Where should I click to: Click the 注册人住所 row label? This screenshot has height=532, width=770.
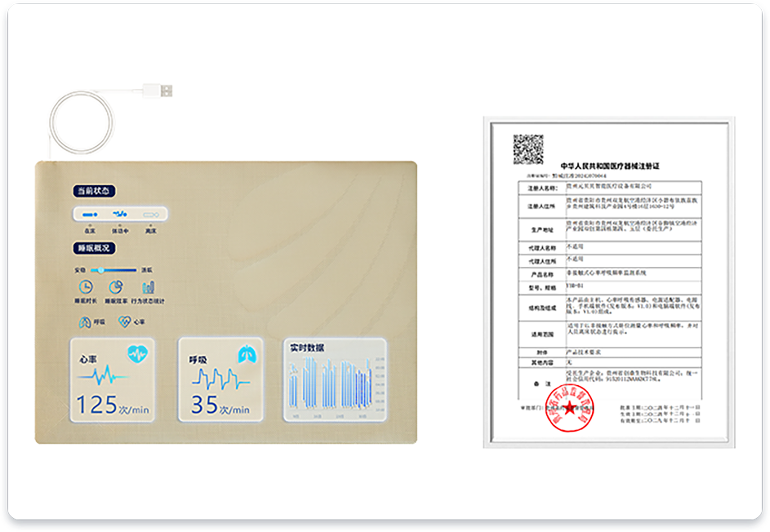tap(542, 206)
